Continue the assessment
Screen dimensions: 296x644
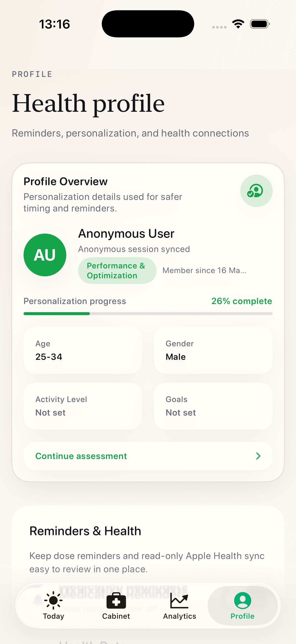[148, 456]
